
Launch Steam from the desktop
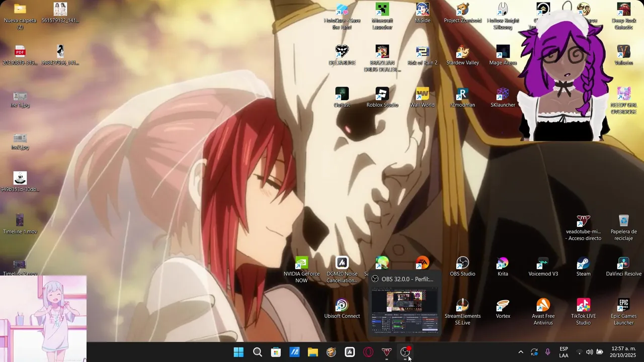[583, 266]
